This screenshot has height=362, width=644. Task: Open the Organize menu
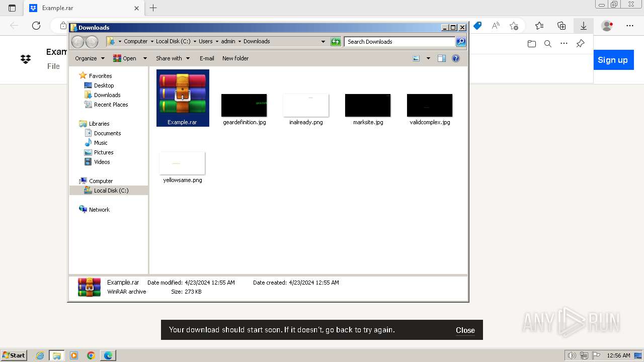[x=90, y=58]
